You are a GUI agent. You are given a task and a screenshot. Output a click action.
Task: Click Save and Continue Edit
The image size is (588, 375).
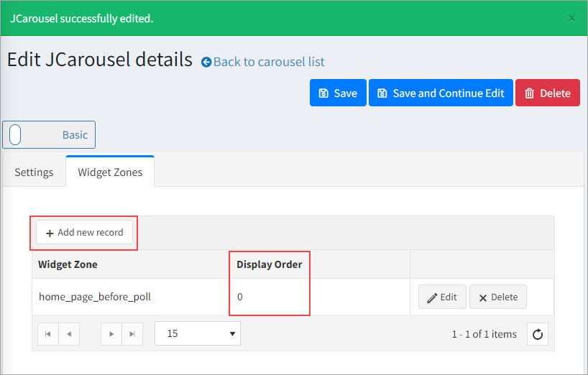pos(441,93)
